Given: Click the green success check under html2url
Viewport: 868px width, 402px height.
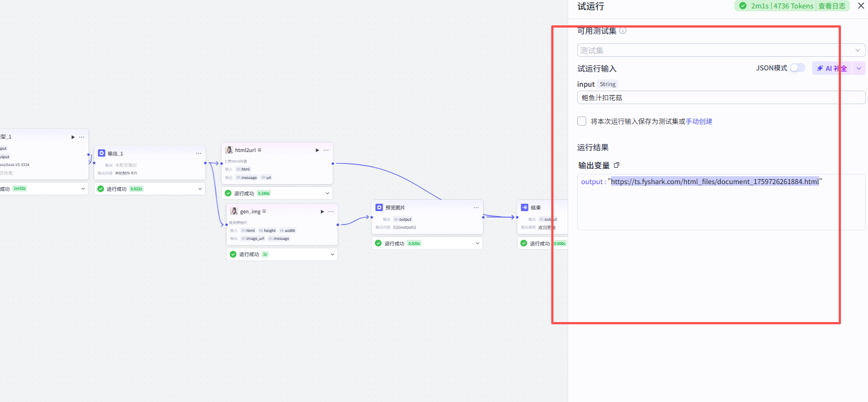Looking at the screenshot, I should [x=228, y=194].
